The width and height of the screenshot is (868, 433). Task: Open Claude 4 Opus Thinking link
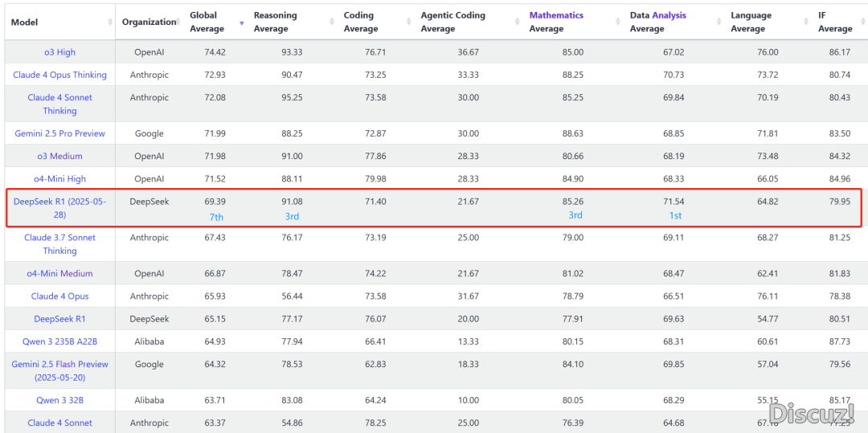pyautogui.click(x=59, y=74)
